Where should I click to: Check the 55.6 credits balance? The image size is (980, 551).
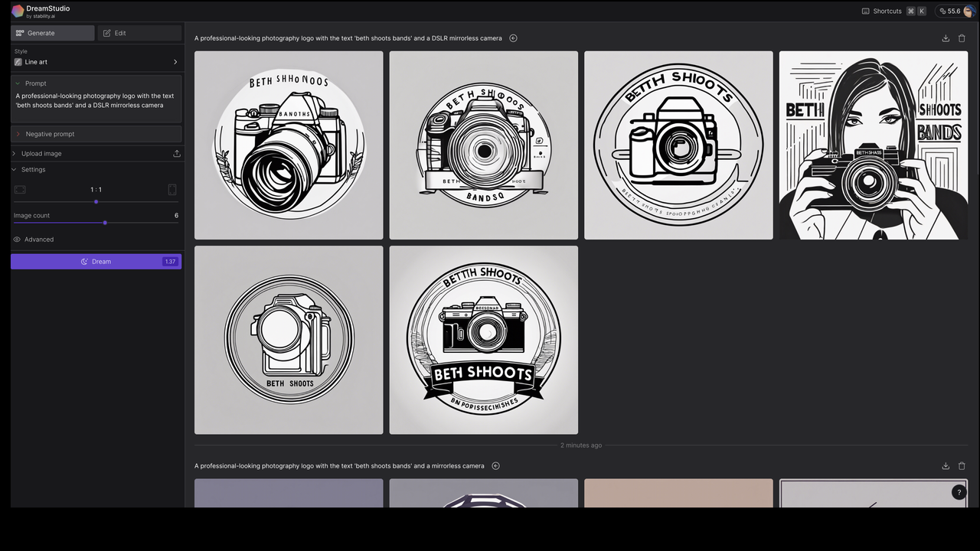tap(948, 11)
